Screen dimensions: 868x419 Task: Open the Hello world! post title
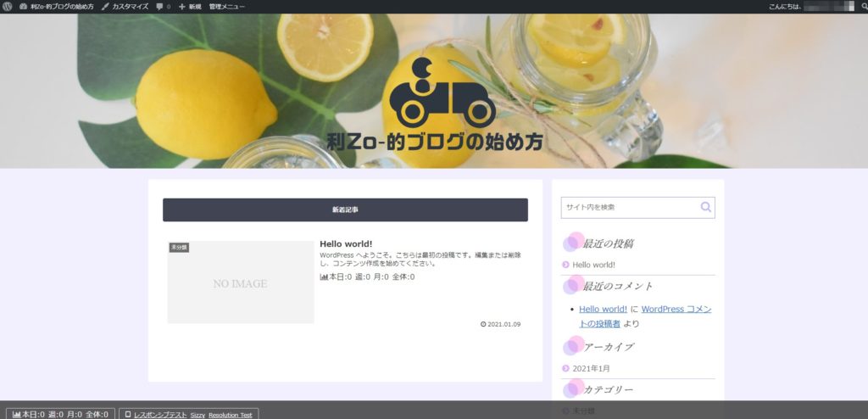coord(346,244)
